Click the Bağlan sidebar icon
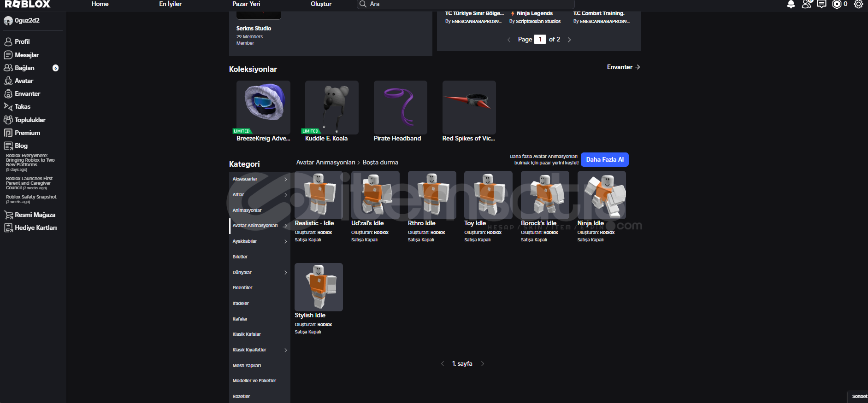This screenshot has width=868, height=403. pyautogui.click(x=8, y=68)
